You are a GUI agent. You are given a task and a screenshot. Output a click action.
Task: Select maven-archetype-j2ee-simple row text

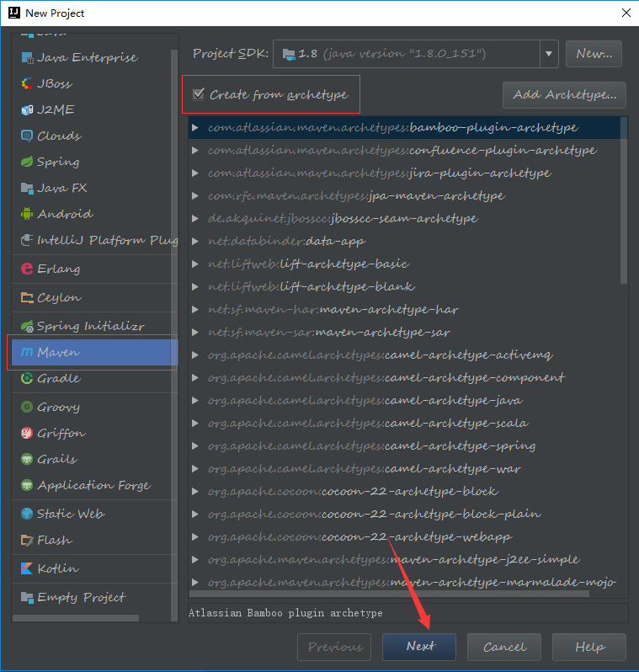click(x=394, y=559)
